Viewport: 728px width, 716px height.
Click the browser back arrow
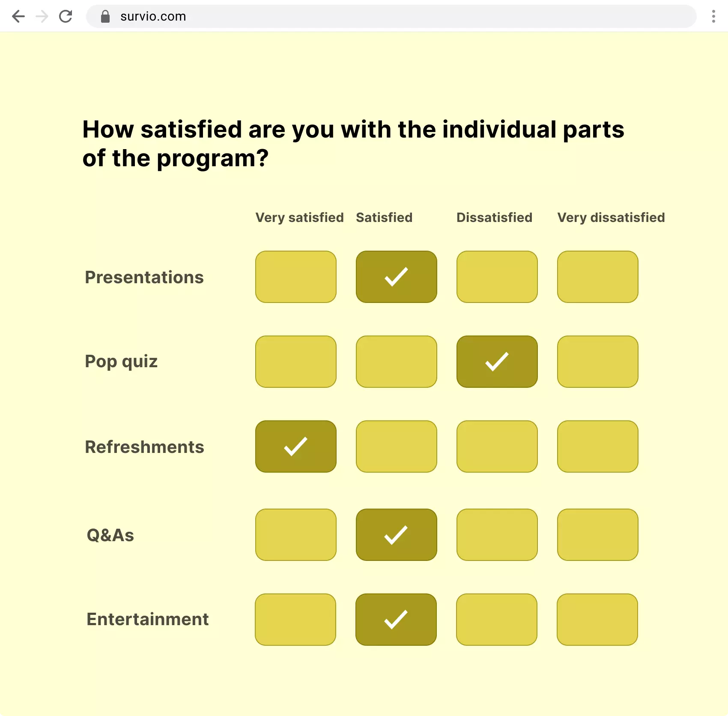click(18, 16)
